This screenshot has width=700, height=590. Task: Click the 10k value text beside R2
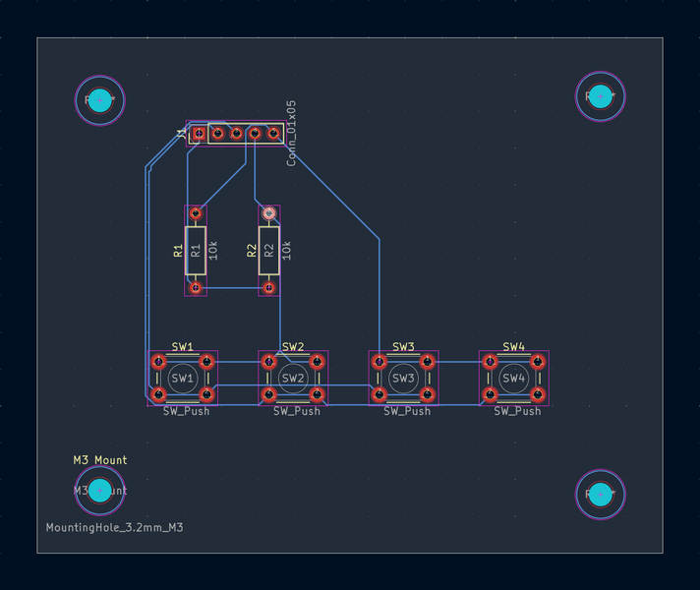[287, 251]
